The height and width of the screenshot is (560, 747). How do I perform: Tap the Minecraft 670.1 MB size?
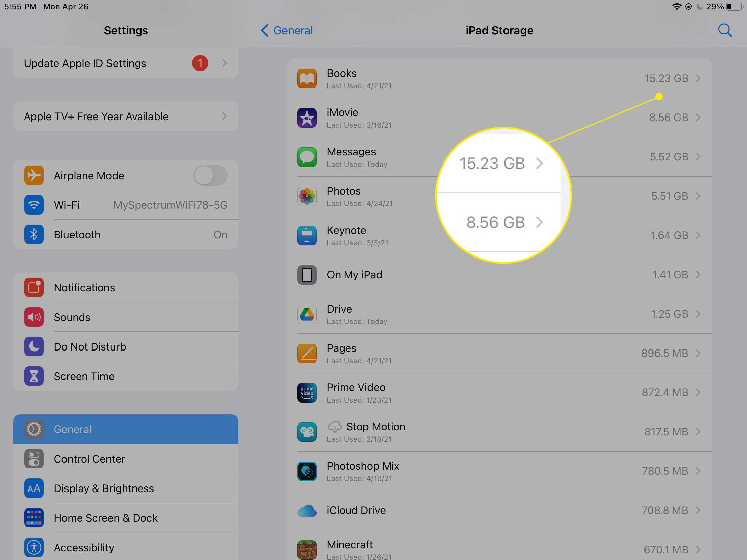[x=665, y=550]
